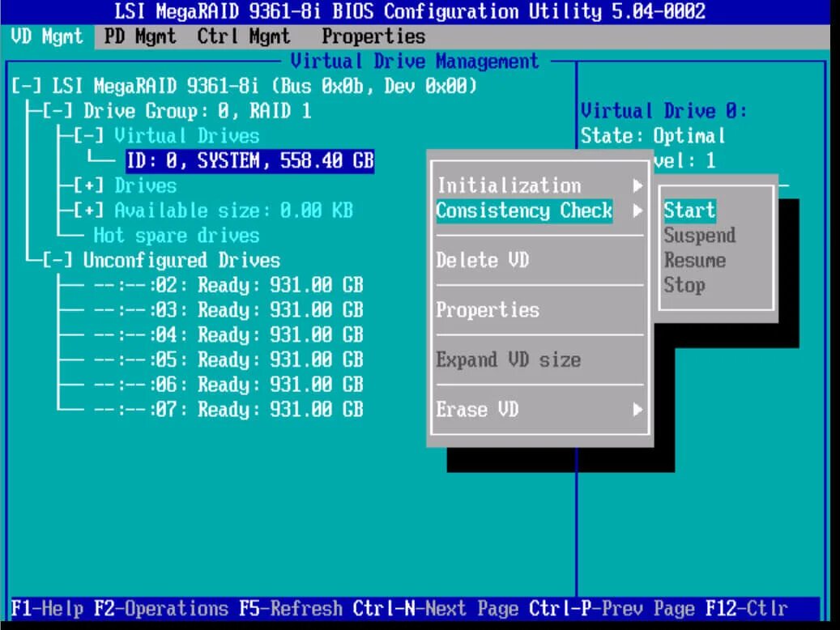Click the arrow next to Consistency Check
840x630 pixels.
[637, 211]
